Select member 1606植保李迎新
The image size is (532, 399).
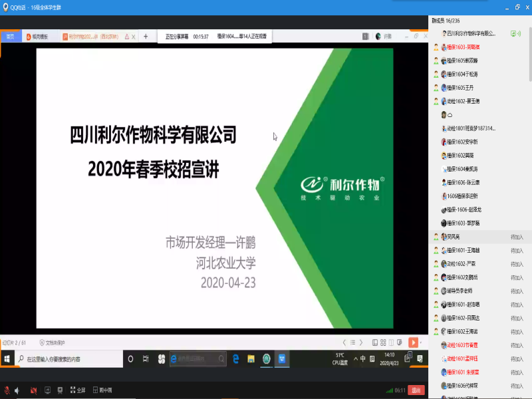479,196
